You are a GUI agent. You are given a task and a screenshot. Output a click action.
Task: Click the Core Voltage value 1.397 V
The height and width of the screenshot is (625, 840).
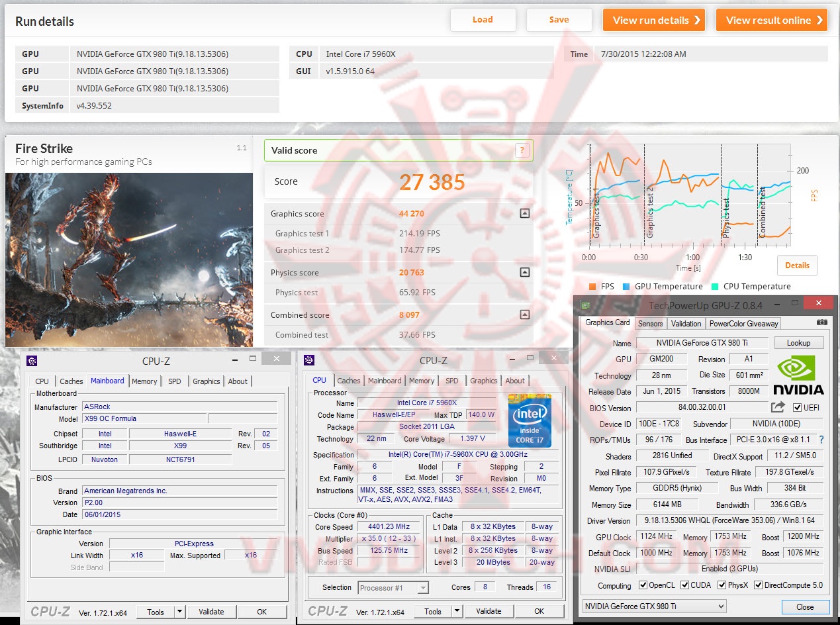[472, 438]
